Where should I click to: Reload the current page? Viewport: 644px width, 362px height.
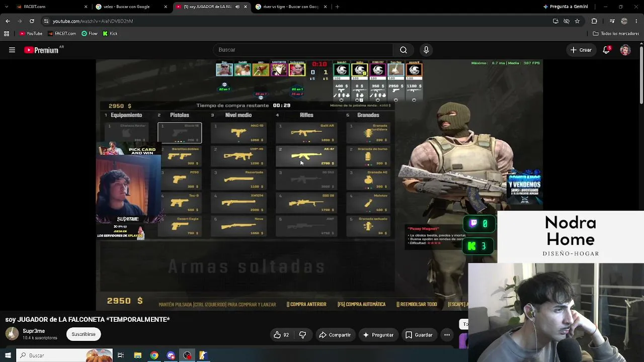[32, 21]
